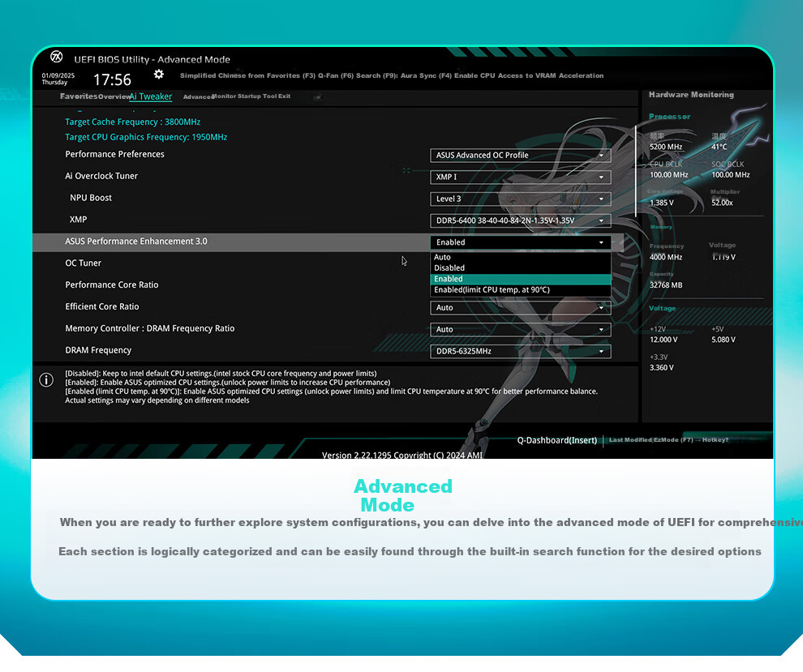Click the Hardware Monitoring panel title
Screen dimensions: 803x672
click(691, 95)
